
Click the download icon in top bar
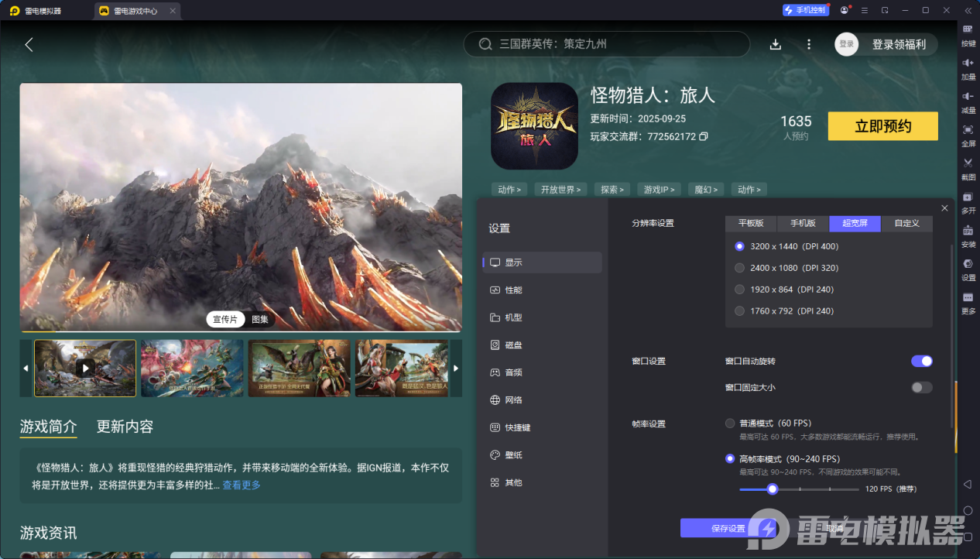pyautogui.click(x=776, y=44)
